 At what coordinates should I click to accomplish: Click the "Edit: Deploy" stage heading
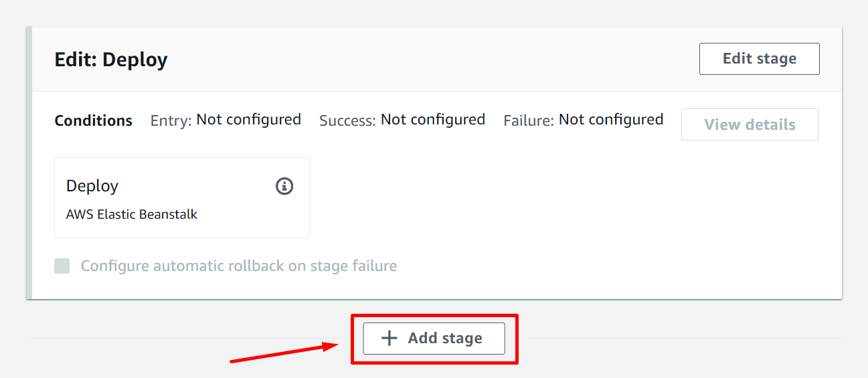click(111, 60)
